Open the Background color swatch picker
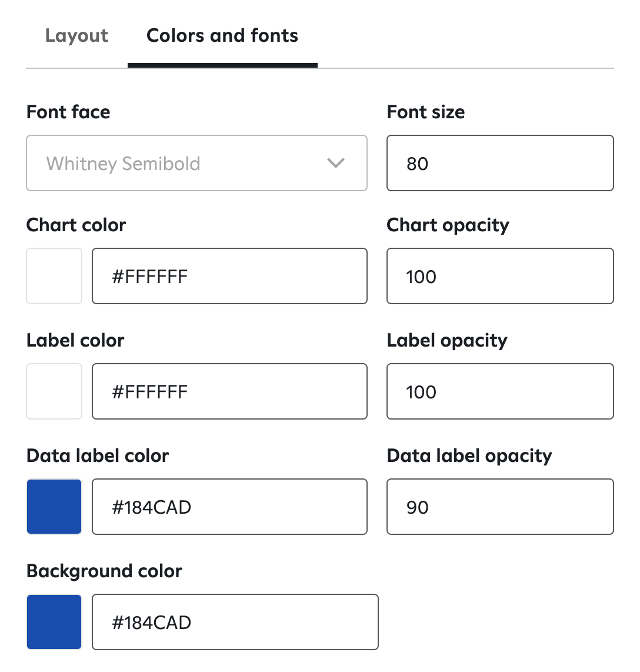The height and width of the screenshot is (672, 640). (54, 622)
